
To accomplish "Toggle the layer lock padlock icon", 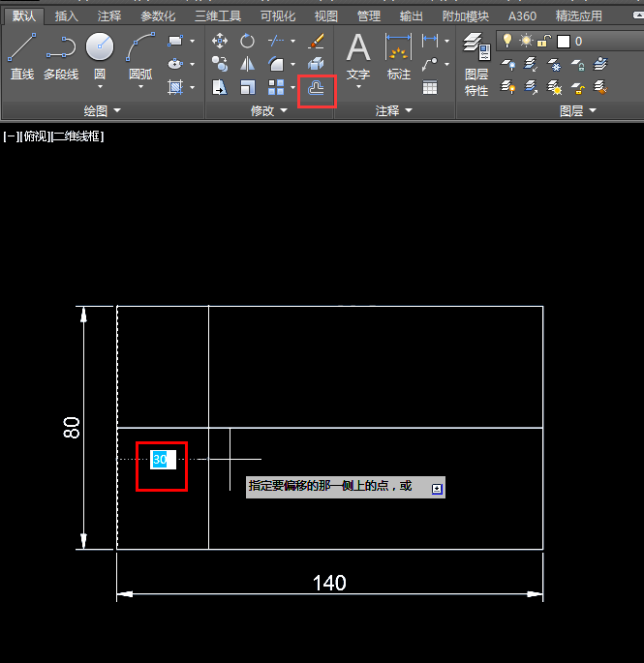I will (x=543, y=41).
